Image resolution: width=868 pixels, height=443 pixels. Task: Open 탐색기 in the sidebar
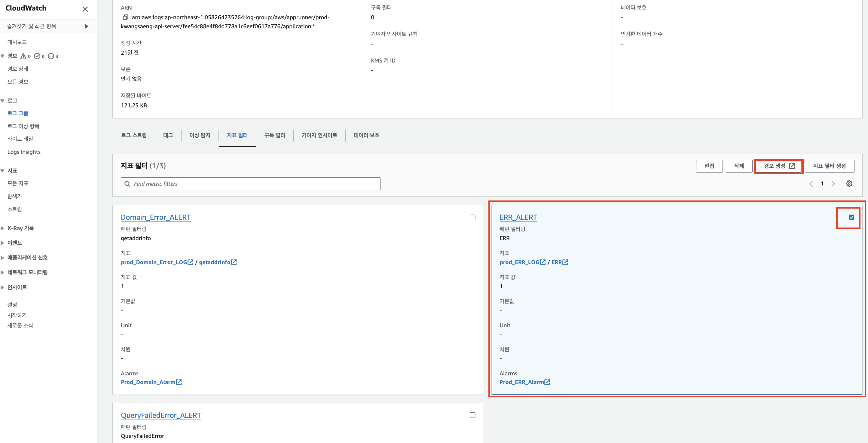pyautogui.click(x=15, y=196)
